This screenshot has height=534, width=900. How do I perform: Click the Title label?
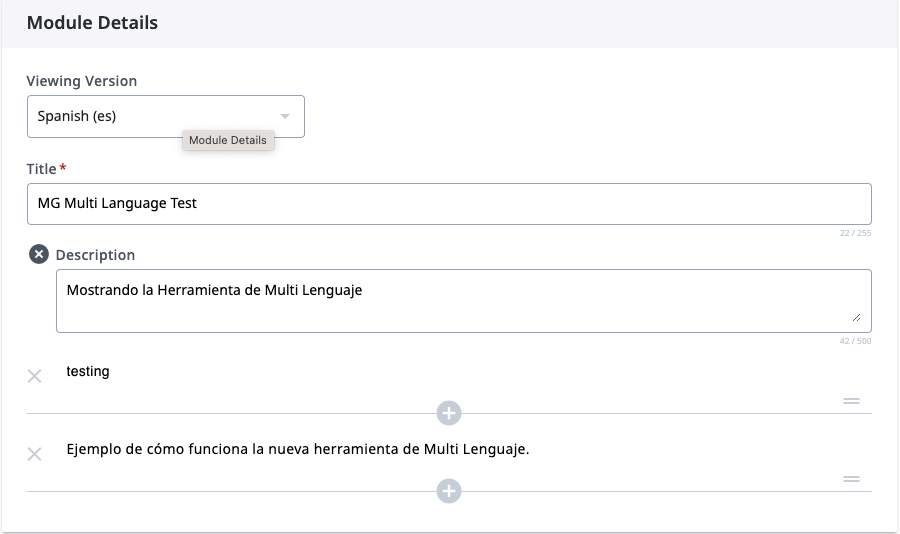pos(41,169)
